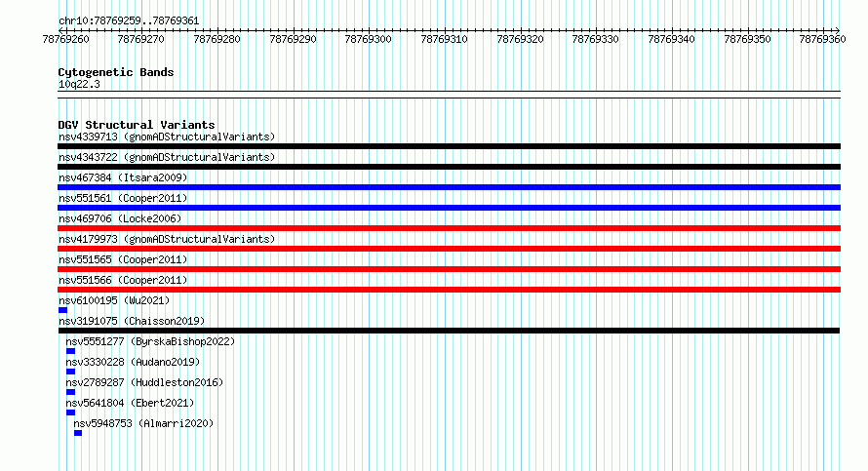Image resolution: width=868 pixels, height=471 pixels.
Task: Select small blue block under nsv2789287
Action: [x=70, y=392]
